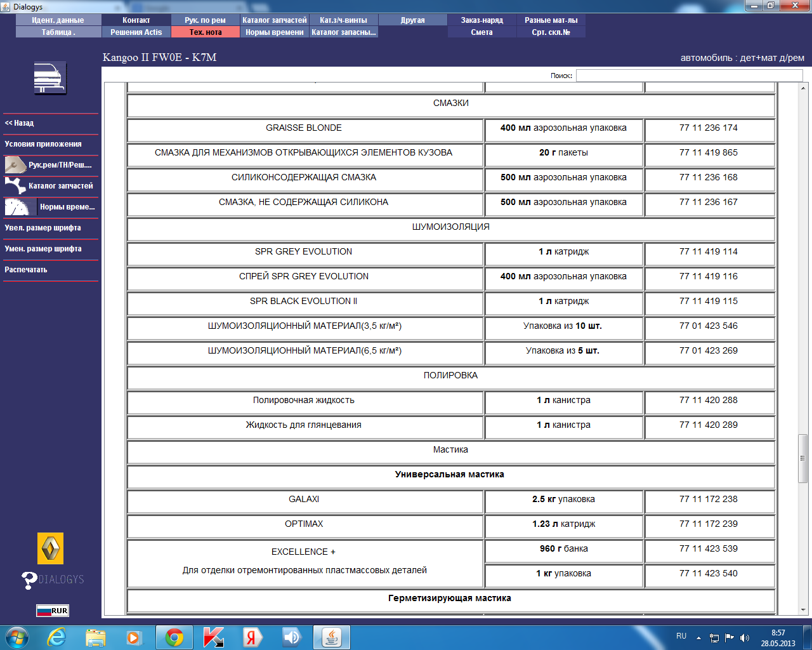Open the Смета tab
812x650 pixels.
pyautogui.click(x=482, y=32)
